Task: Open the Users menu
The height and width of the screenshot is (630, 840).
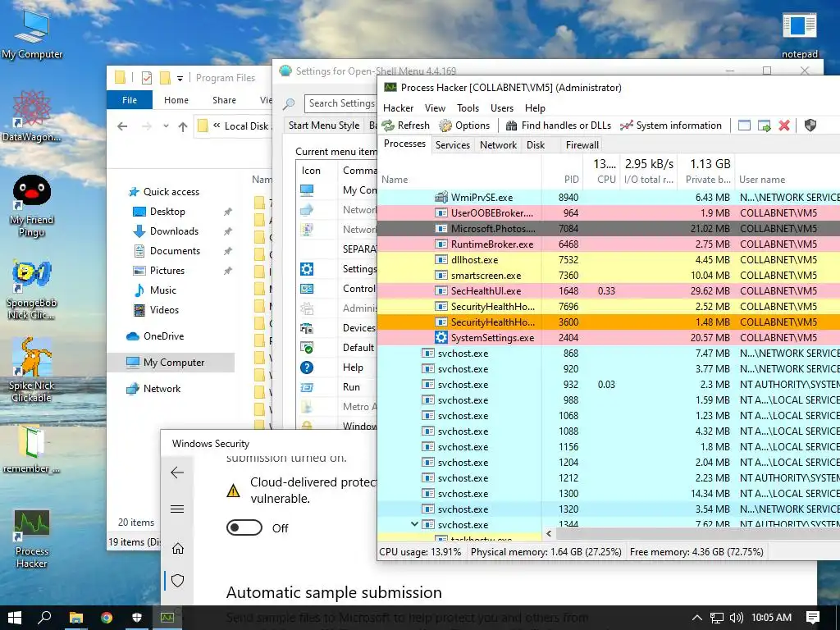Action: pos(502,108)
